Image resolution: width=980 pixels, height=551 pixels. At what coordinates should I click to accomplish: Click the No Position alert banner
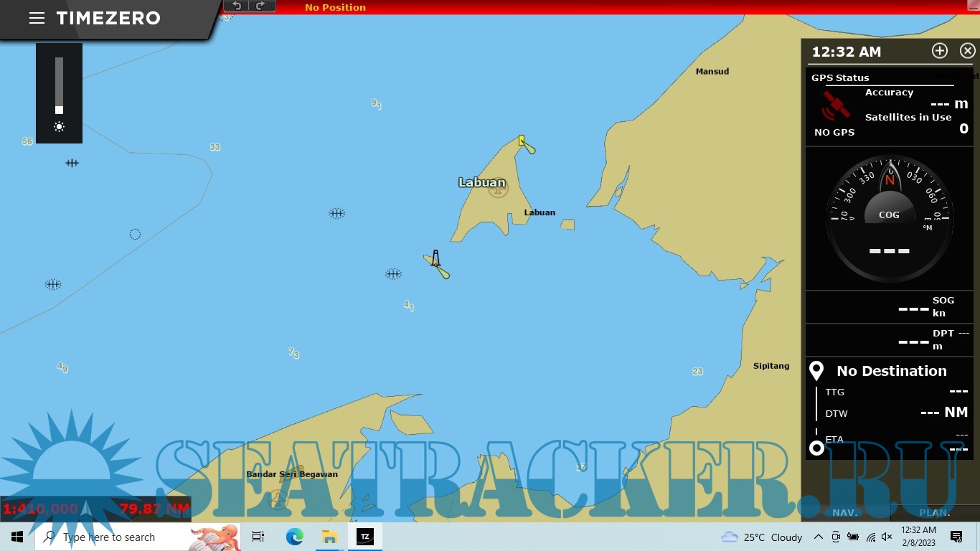point(335,7)
